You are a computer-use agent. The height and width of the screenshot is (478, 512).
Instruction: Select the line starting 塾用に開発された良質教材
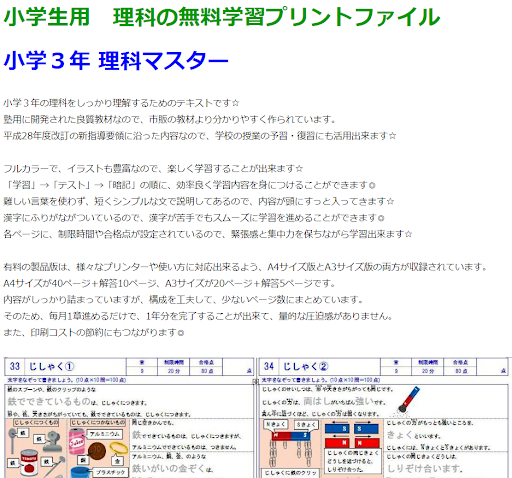click(x=170, y=119)
